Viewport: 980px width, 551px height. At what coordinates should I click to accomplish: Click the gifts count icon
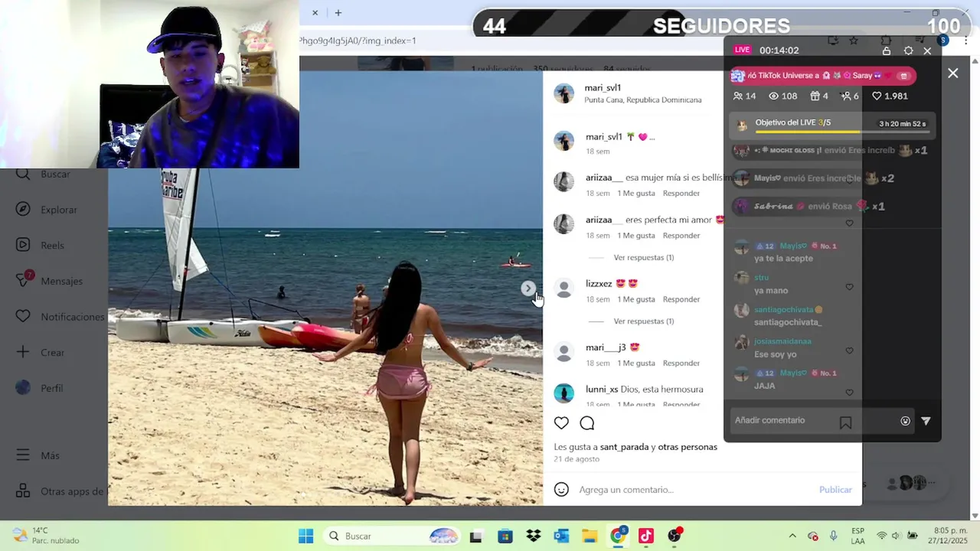click(x=815, y=96)
